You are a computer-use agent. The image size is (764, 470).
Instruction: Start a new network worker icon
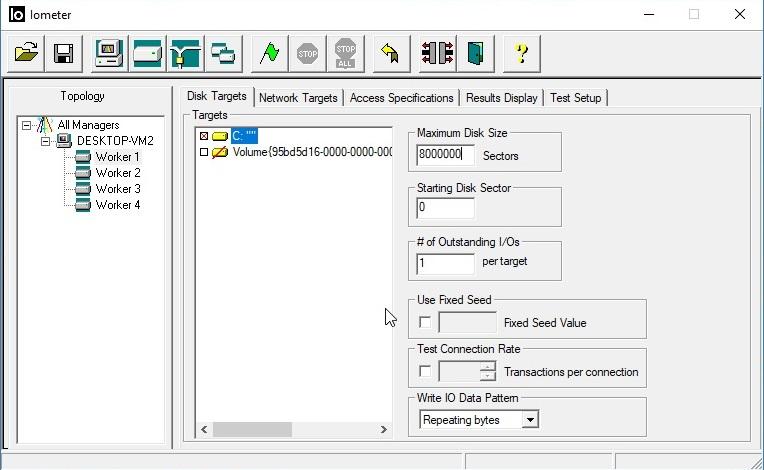[185, 53]
